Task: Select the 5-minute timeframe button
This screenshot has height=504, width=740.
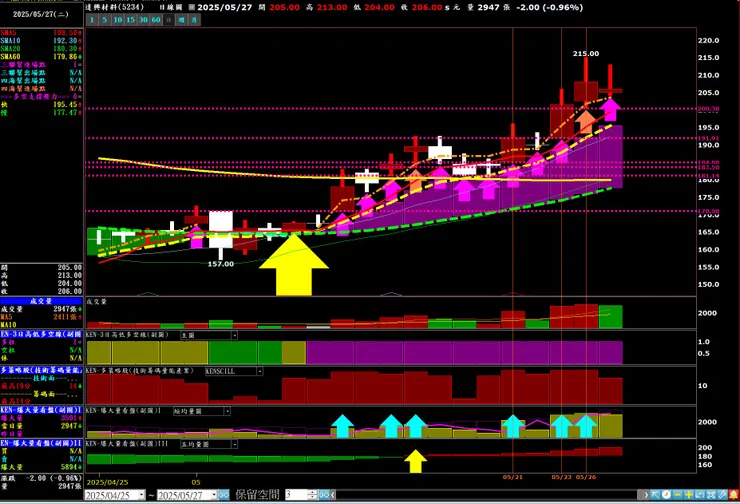Action: click(105, 20)
